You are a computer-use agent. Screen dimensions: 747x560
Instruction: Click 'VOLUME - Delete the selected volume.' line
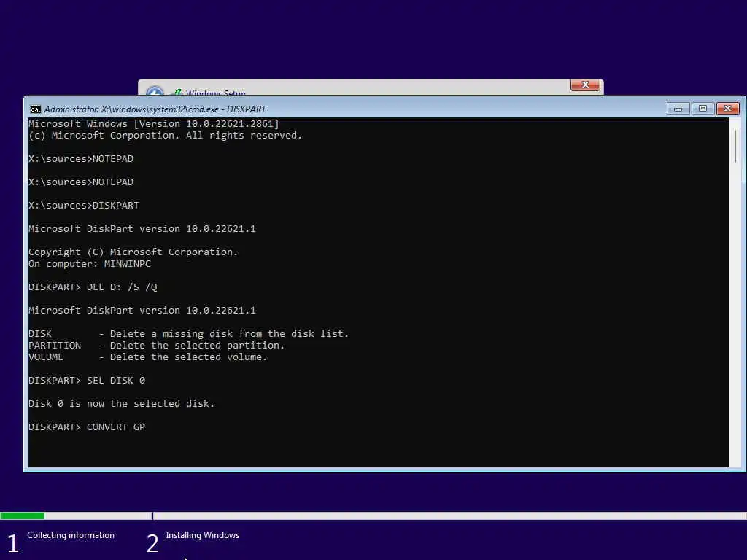tap(147, 357)
